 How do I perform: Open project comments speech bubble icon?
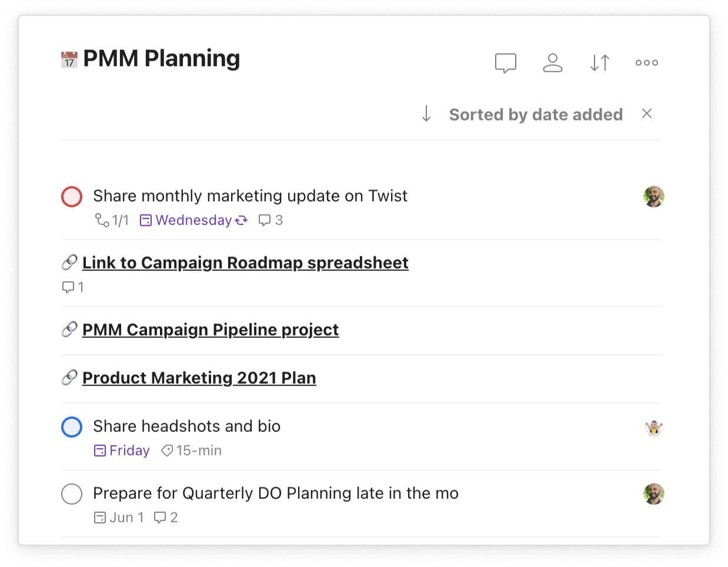pyautogui.click(x=505, y=63)
